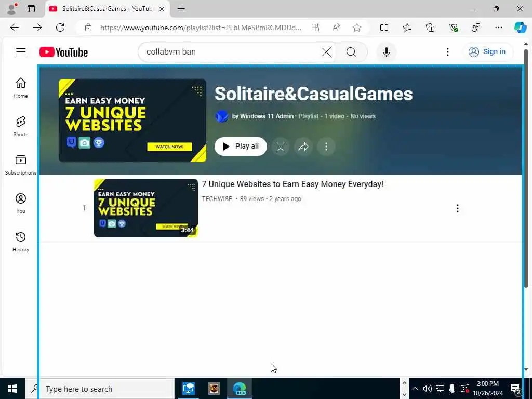Click the network icon in the tray
This screenshot has width=532, height=399.
[x=440, y=389]
